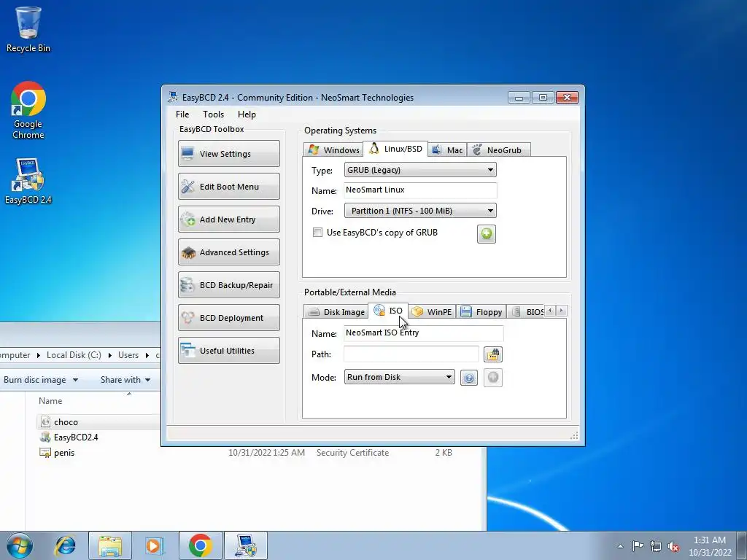Open View Settings in EasyBCD Toolbox
The image size is (747, 560).
click(x=228, y=153)
